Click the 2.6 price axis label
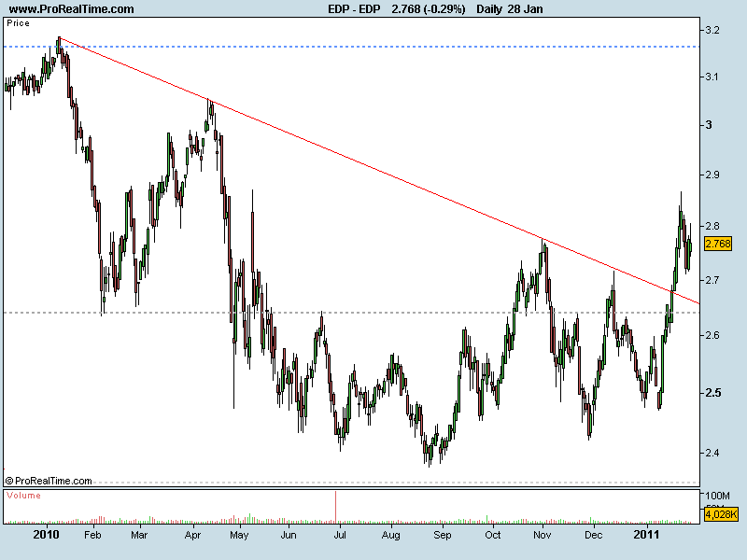 pos(712,335)
